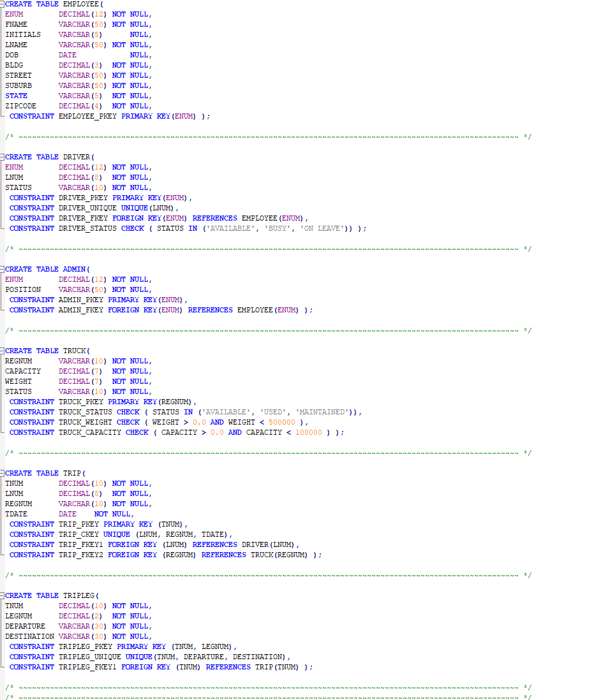Collapse the CREATE TABLE TRIP code block
Viewport: 601px width, 700px height.
3,473
